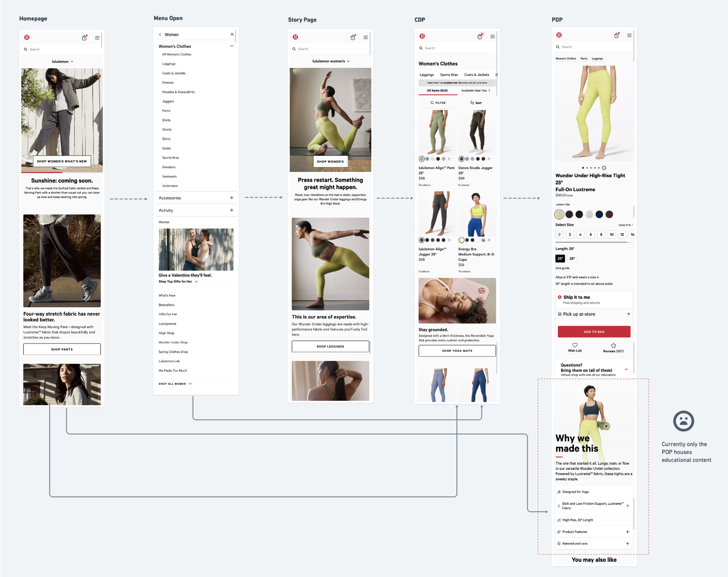Select the 25" length option
This screenshot has width=728, height=577.
point(560,258)
